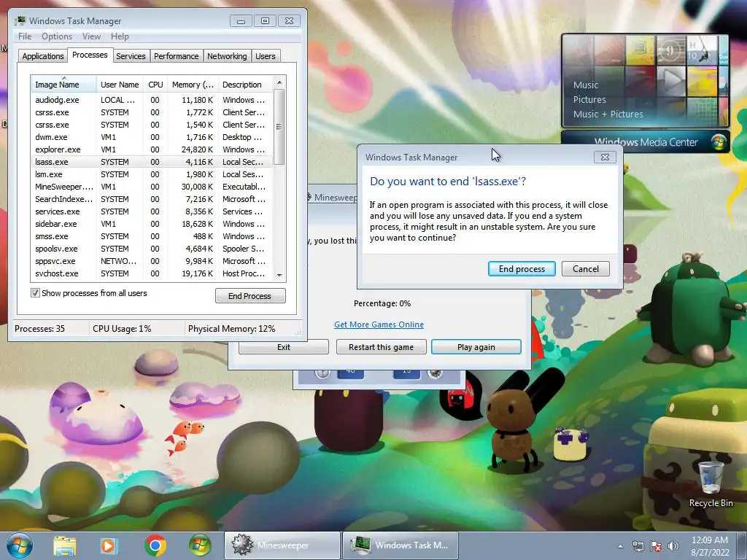Select the spoolsv.exe process row

[152, 249]
